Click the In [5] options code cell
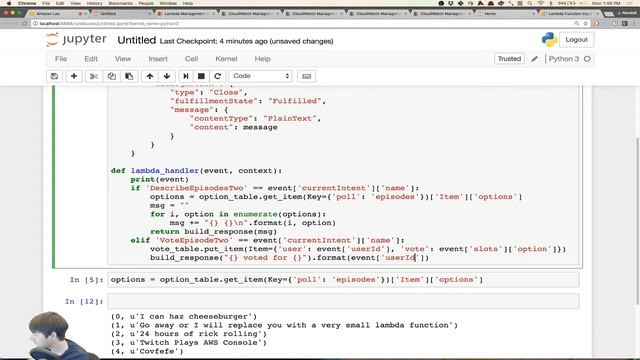The width and height of the screenshot is (640, 360). [343, 280]
